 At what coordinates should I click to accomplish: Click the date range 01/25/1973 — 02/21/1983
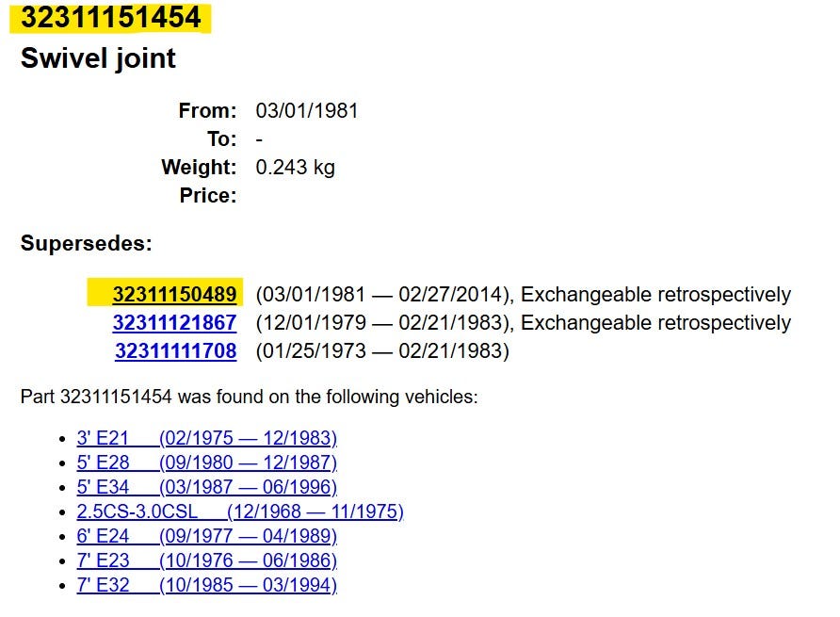click(x=382, y=351)
